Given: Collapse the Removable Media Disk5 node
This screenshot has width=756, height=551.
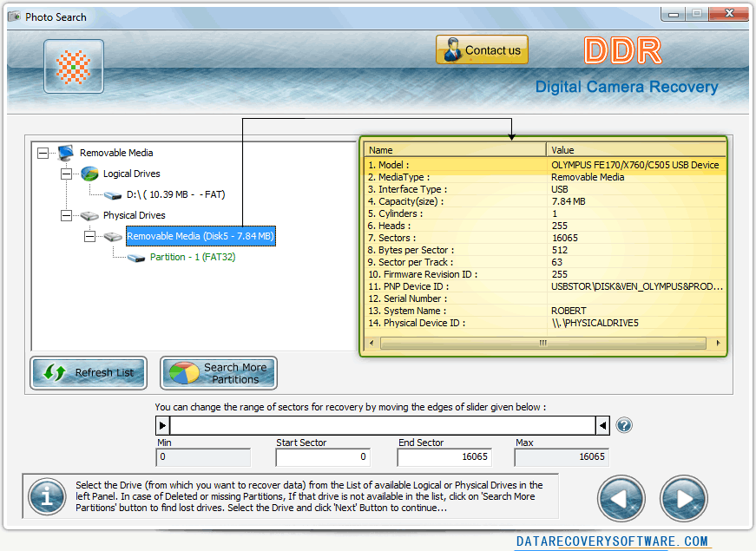Looking at the screenshot, I should coord(89,236).
